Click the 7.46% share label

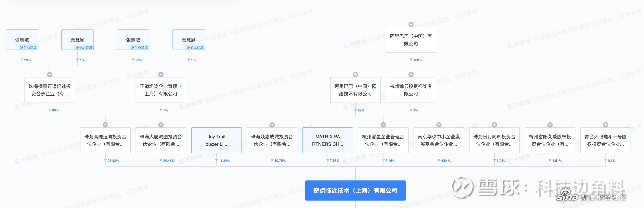[x=390, y=161]
